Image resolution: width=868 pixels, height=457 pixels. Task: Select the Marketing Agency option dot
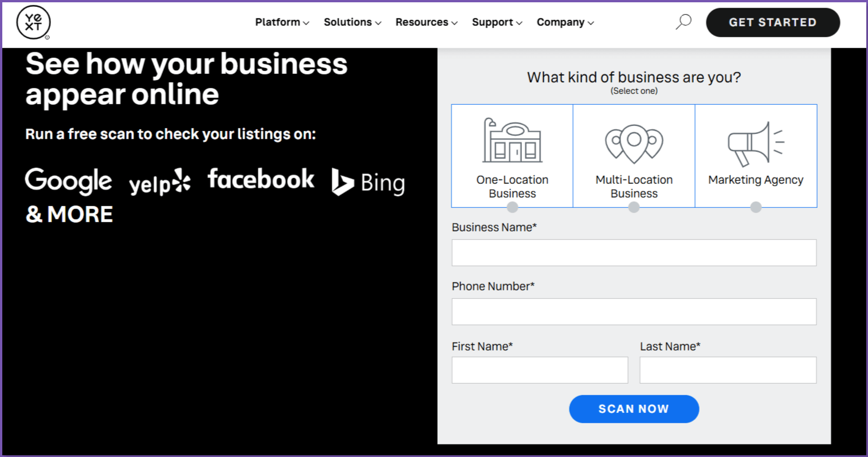(756, 207)
